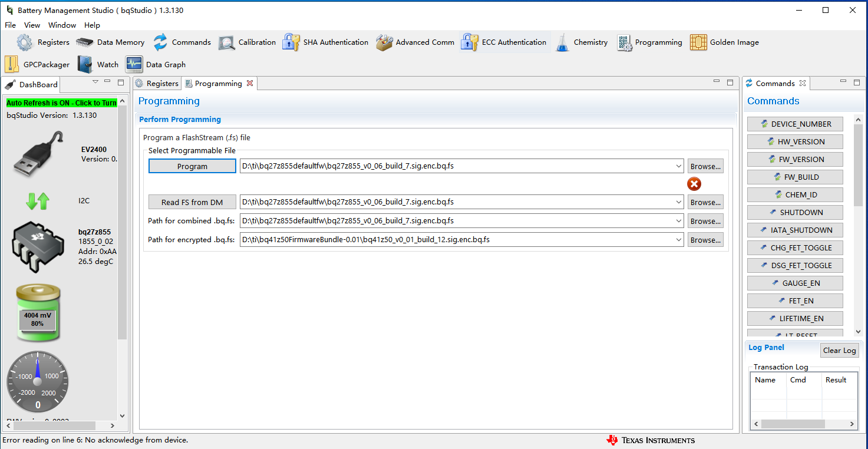Launch GPCPackager

pos(37,65)
